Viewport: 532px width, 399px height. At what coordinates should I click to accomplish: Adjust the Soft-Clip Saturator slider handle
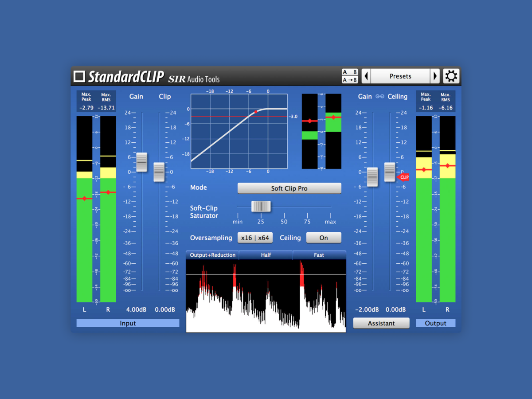tap(261, 207)
